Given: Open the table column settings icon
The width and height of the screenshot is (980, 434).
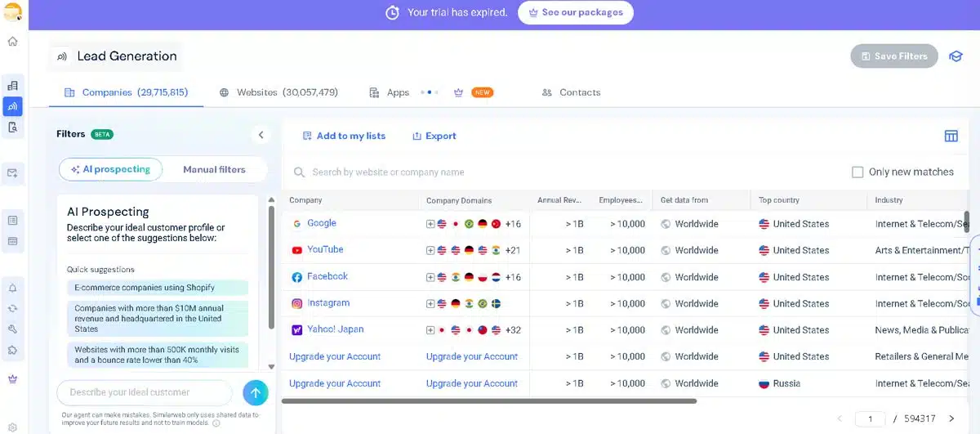Looking at the screenshot, I should [x=951, y=136].
